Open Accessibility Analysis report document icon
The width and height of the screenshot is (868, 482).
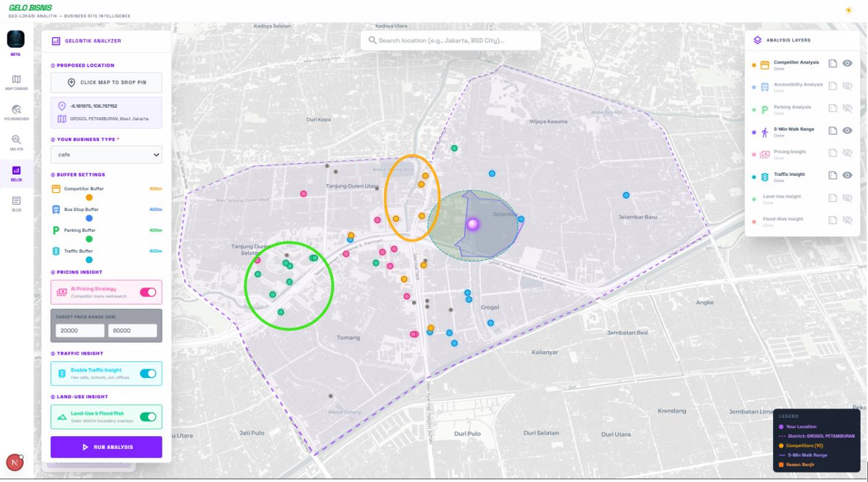click(833, 86)
